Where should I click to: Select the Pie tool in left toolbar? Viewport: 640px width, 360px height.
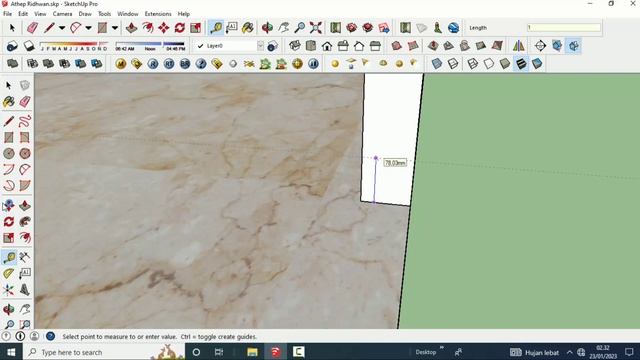tap(24, 186)
